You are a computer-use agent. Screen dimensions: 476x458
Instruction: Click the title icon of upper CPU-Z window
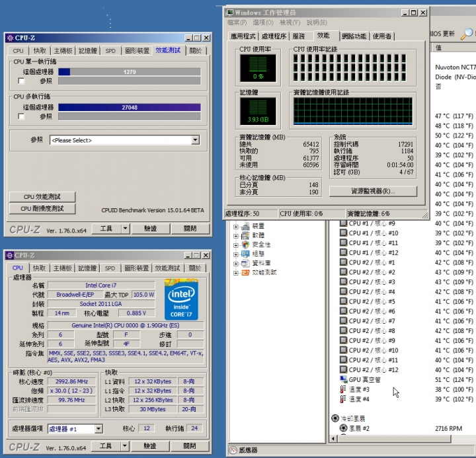(x=10, y=38)
